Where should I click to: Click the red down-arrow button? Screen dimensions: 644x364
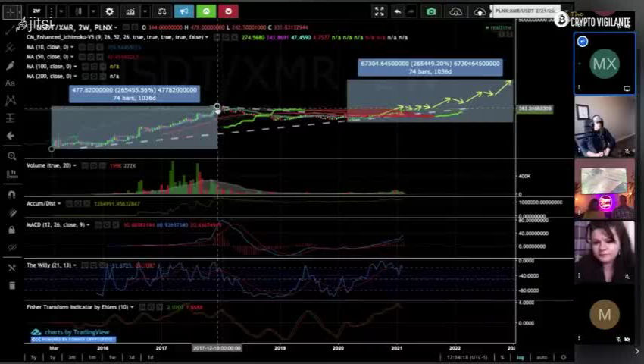(228, 11)
